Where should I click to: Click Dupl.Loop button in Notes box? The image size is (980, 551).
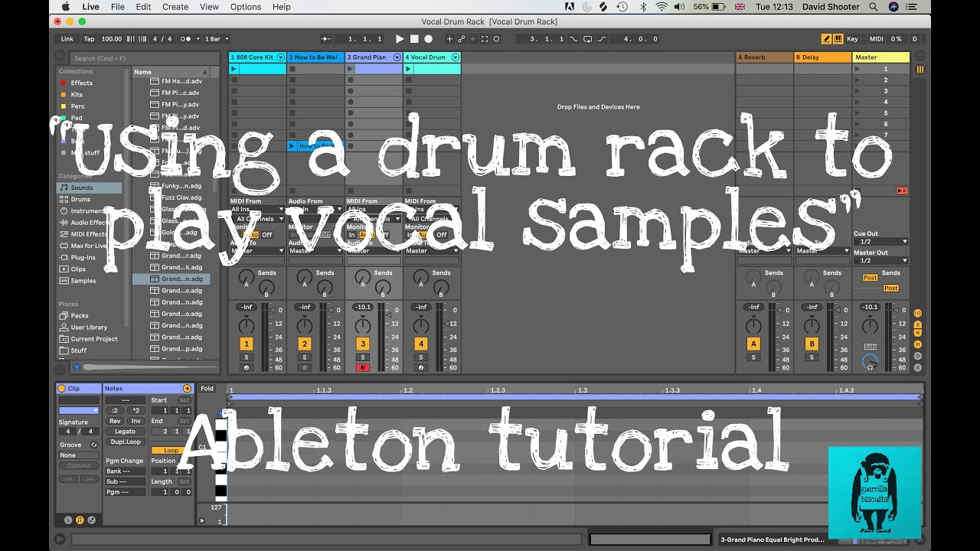125,442
